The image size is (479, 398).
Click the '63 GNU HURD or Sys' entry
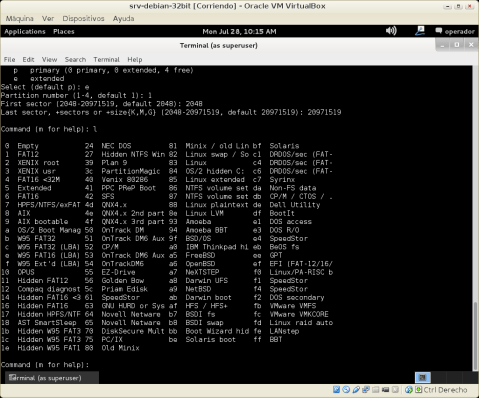coord(125,306)
